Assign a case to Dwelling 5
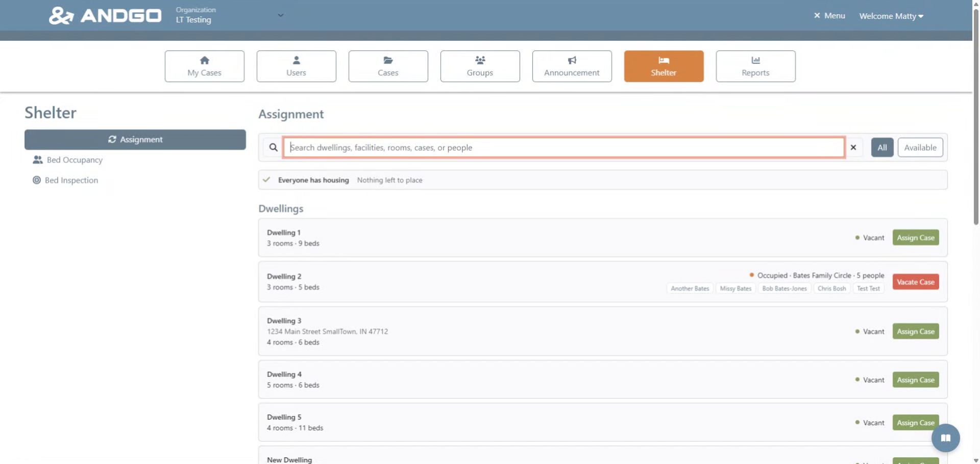This screenshot has width=980, height=464. point(916,423)
